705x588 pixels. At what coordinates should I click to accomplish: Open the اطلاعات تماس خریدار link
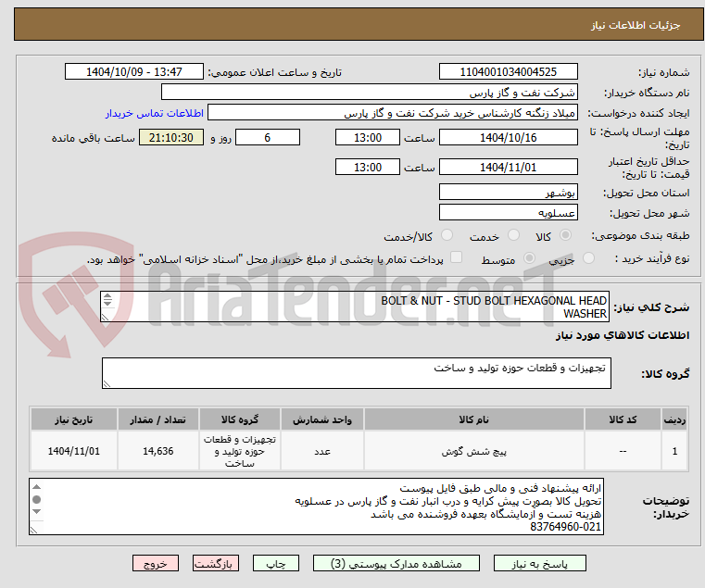click(x=155, y=113)
